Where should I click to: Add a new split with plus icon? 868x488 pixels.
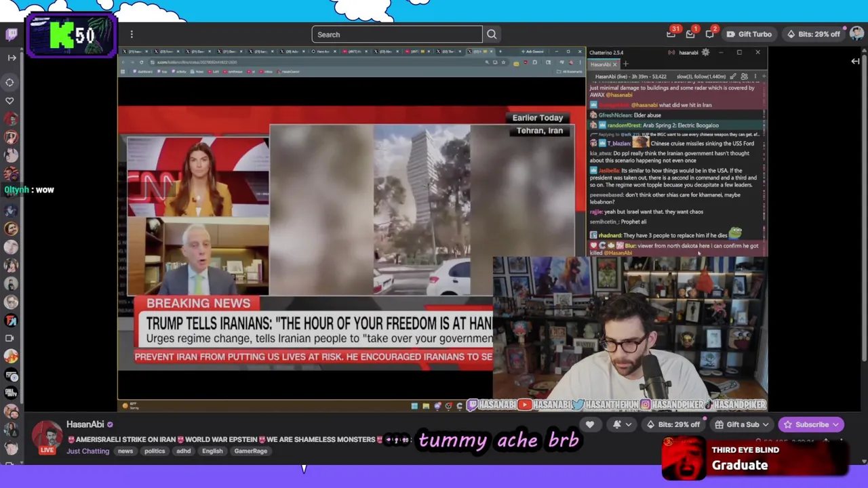763,77
